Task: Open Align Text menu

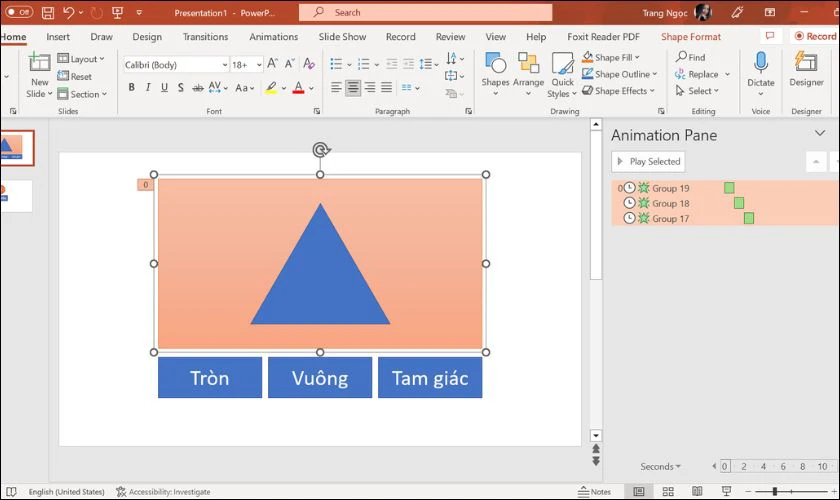Action: point(454,76)
